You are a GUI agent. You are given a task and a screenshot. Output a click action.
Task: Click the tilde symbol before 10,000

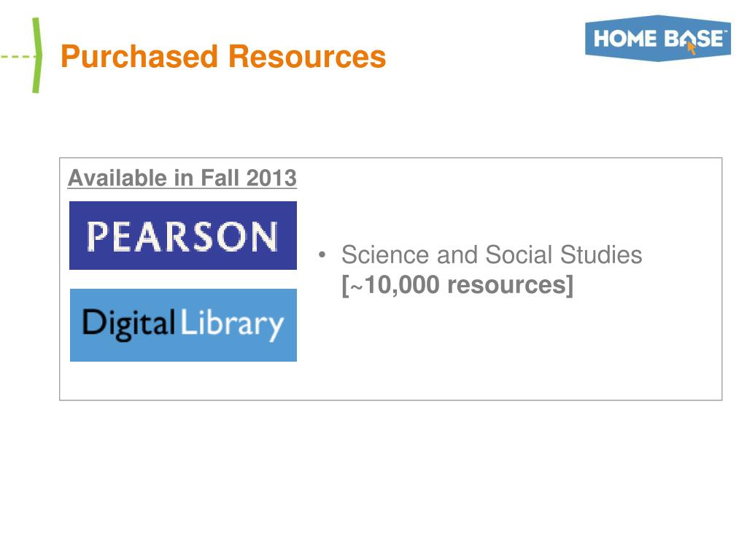[356, 287]
